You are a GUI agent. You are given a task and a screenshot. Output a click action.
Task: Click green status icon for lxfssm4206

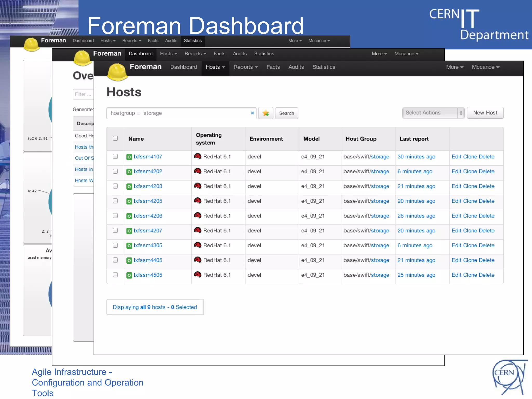(129, 216)
